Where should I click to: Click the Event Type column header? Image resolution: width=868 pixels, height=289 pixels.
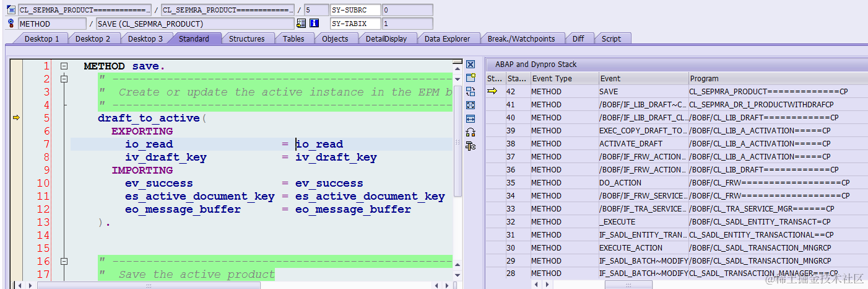[x=563, y=78]
